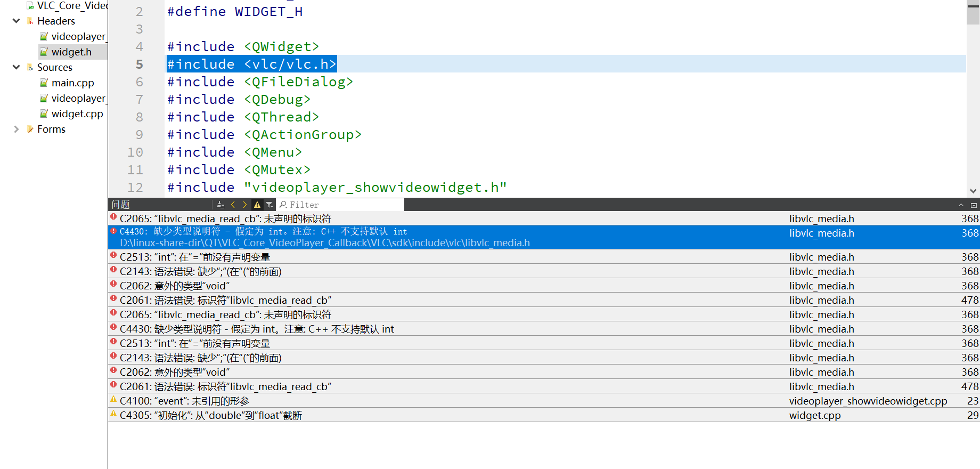Select the VLC_Core project root item

pos(72,5)
